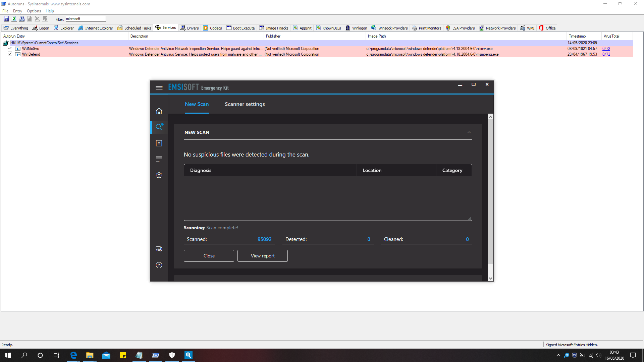This screenshot has height=362, width=644.
Task: Select the Scheduled Tasks tab
Action: click(134, 28)
